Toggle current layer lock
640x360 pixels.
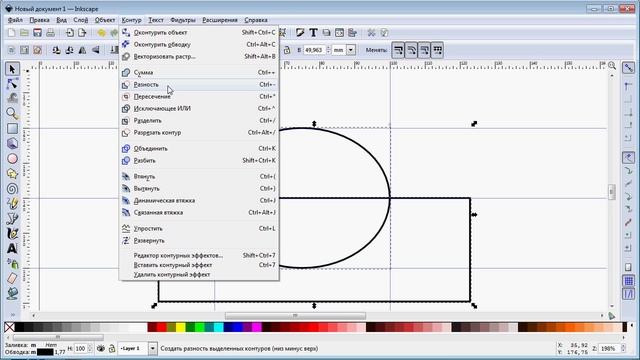tap(111, 349)
